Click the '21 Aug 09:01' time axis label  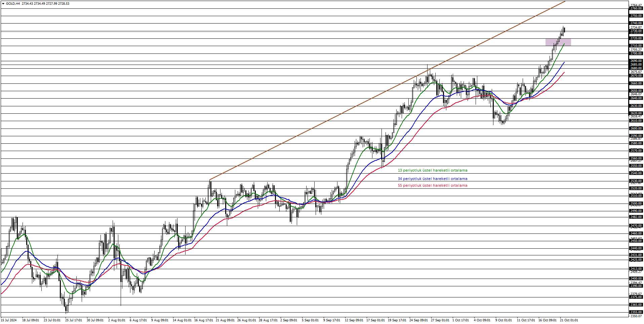pyautogui.click(x=225, y=320)
